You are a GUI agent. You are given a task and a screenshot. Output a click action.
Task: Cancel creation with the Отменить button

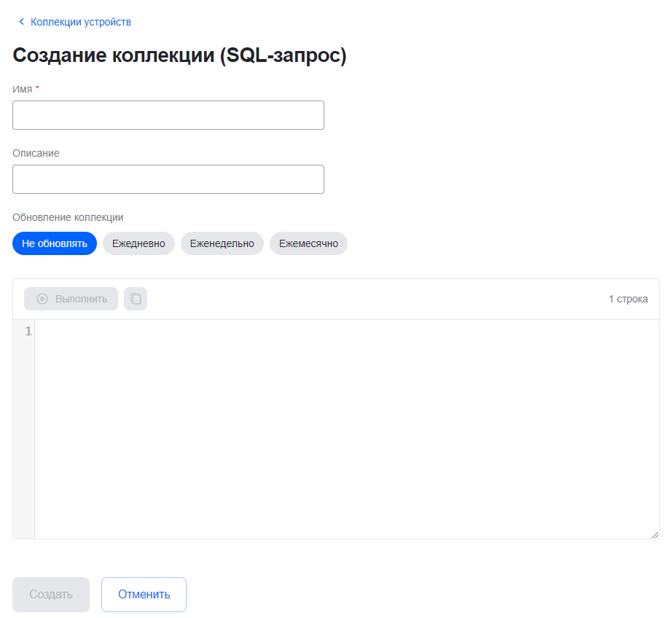pos(144,595)
